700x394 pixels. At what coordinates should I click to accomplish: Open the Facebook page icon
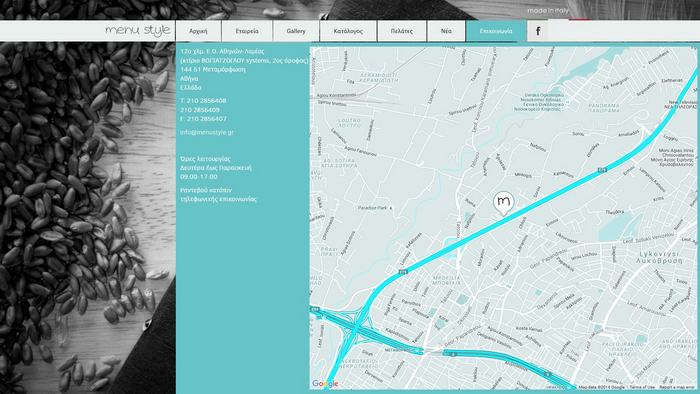(538, 31)
